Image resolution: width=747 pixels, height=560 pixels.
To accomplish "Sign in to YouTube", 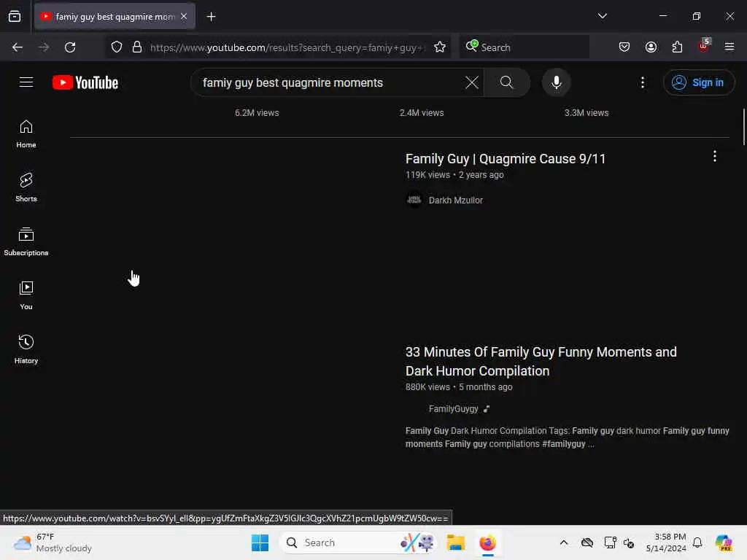I will pos(698,82).
